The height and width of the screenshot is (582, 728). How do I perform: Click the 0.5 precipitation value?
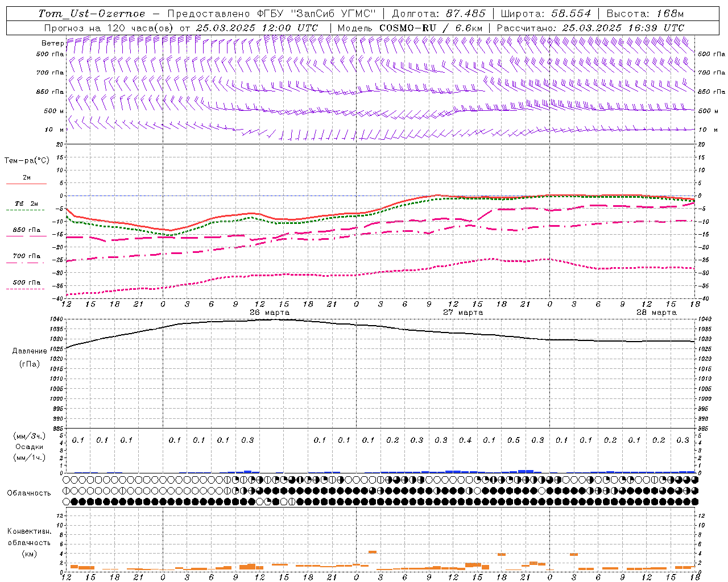click(x=514, y=440)
